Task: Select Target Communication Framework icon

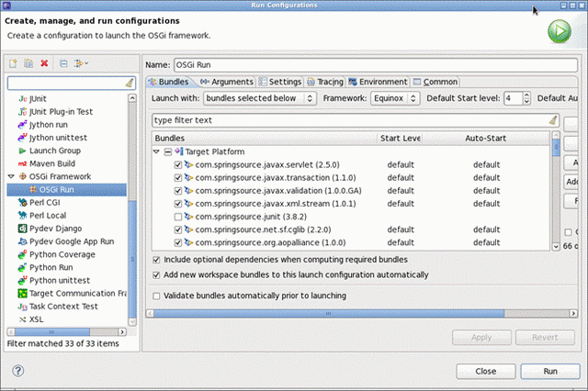Action: [22, 294]
